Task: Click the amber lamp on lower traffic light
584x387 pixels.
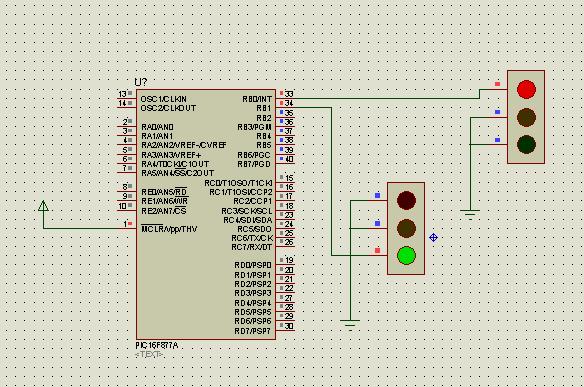Action: (x=406, y=228)
